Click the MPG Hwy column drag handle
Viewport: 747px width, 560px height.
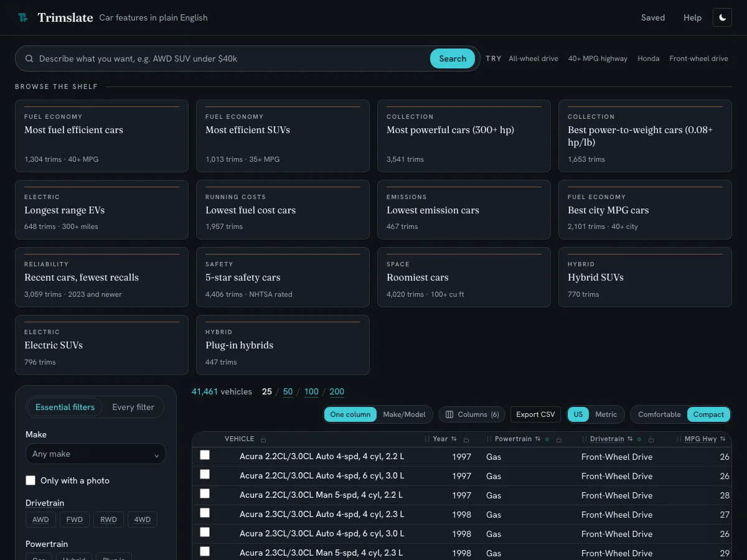(x=679, y=439)
